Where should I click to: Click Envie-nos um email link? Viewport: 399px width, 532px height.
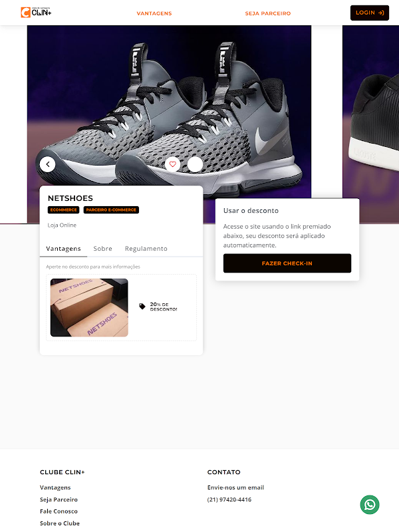235,487
